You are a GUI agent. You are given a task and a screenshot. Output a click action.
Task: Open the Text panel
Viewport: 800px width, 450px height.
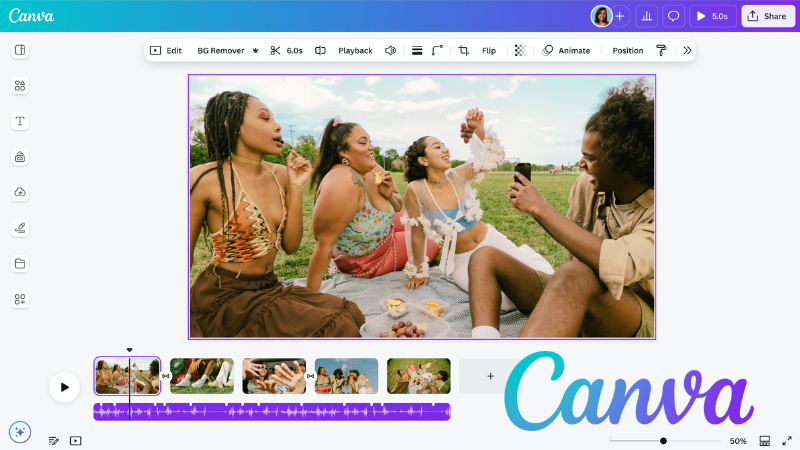click(x=20, y=121)
